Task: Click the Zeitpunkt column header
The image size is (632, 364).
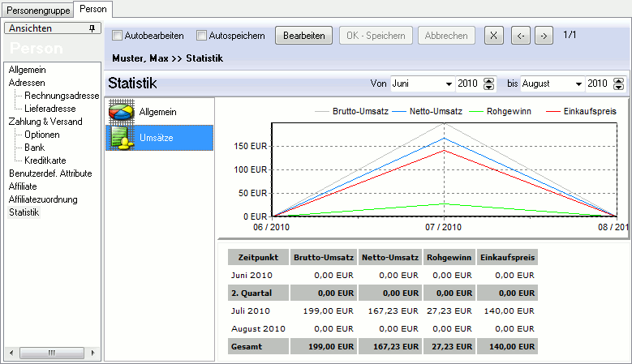Action: click(x=258, y=257)
